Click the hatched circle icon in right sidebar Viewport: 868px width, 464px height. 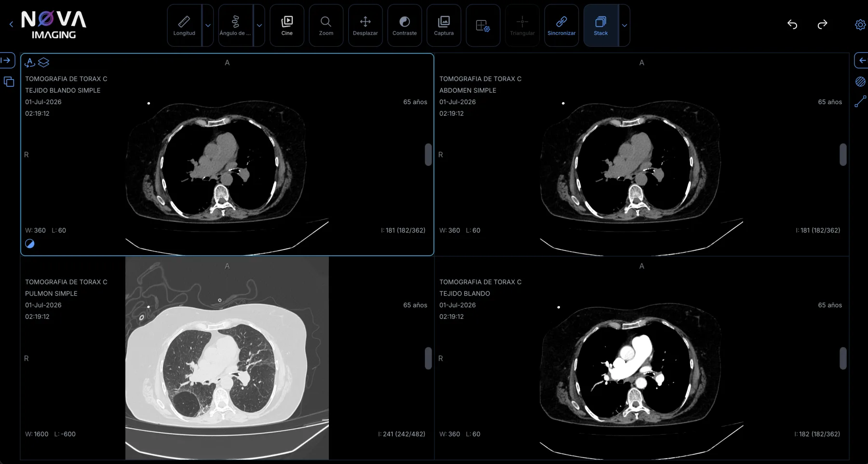coord(860,82)
